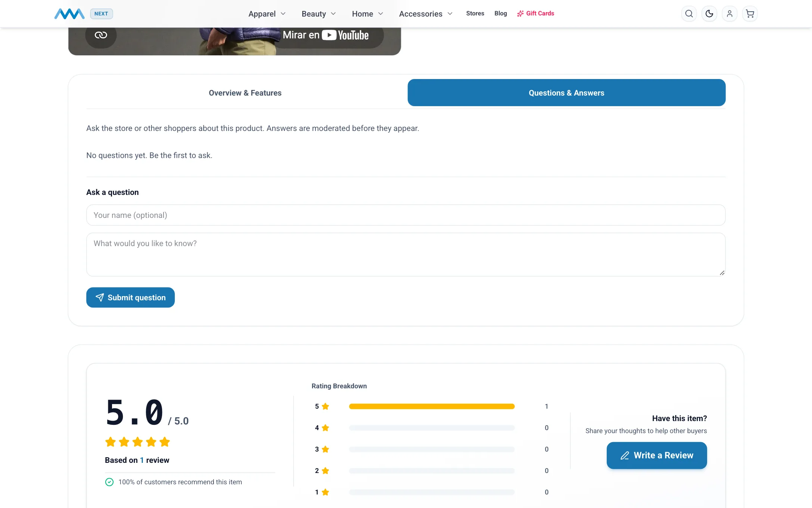Screen dimensions: 812x508
Task: Go to Stores page
Action: pos(475,13)
